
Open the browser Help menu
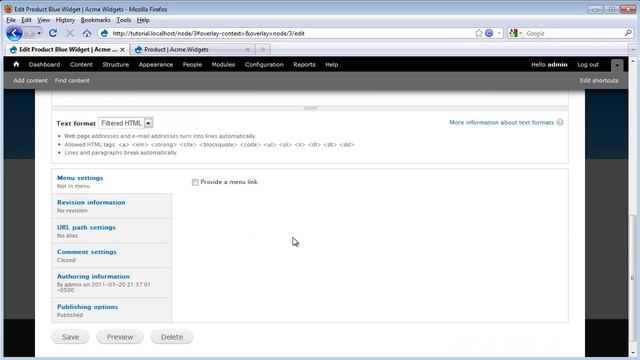click(x=143, y=20)
